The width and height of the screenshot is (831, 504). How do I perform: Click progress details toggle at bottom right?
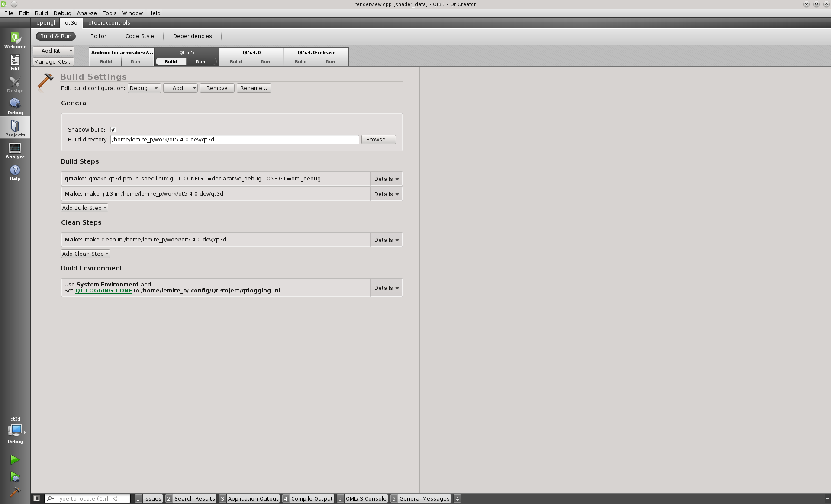click(827, 498)
